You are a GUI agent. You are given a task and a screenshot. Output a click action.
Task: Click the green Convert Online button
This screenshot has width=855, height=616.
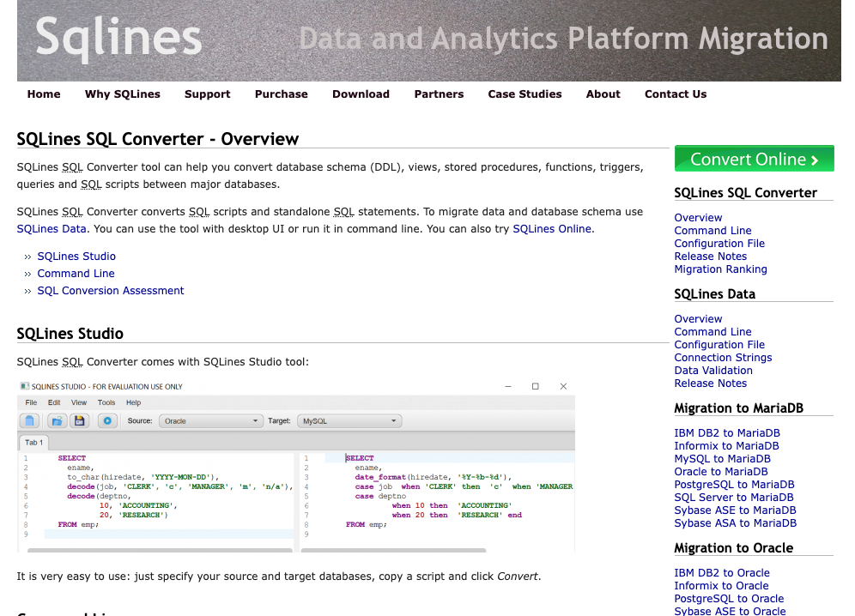coord(754,159)
